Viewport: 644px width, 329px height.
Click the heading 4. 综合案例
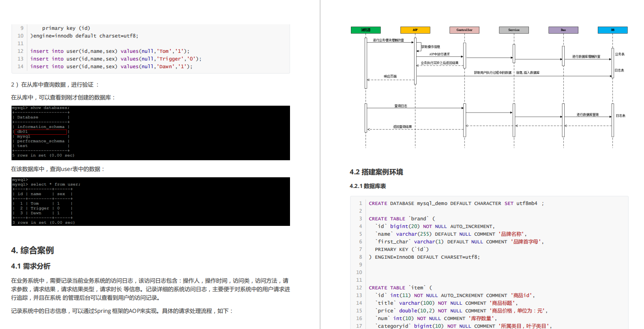tap(32, 251)
